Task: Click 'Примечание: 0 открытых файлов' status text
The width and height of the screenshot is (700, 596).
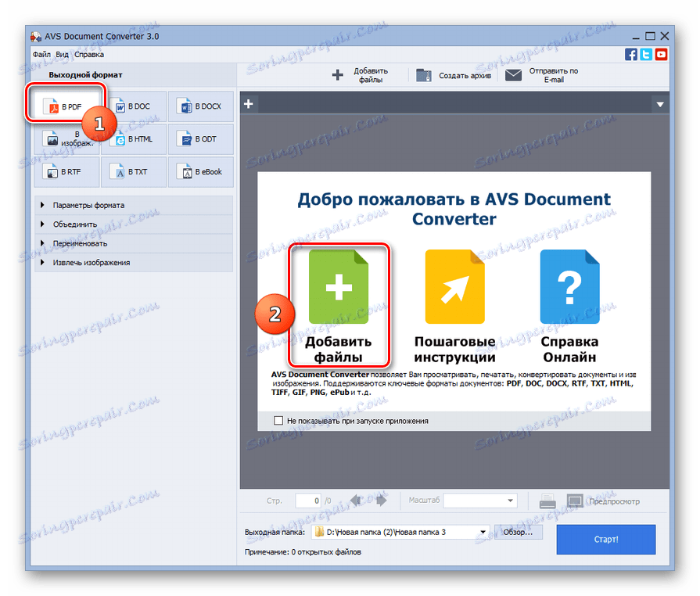Action: [303, 551]
